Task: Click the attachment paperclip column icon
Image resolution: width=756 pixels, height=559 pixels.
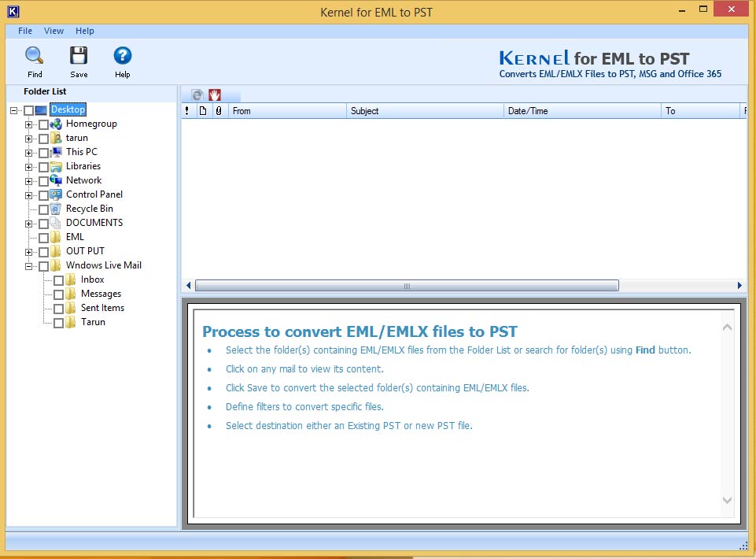Action: pos(219,111)
